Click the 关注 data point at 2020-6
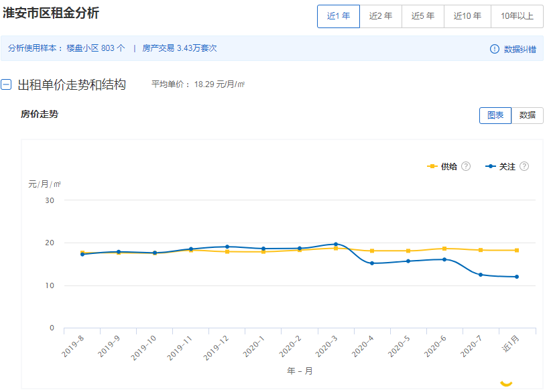This screenshot has width=547, height=392. click(x=444, y=259)
